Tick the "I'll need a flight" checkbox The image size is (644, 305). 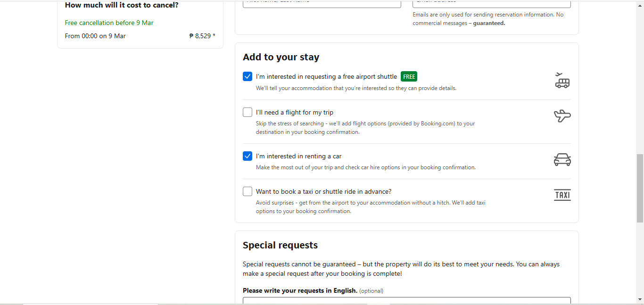[248, 112]
